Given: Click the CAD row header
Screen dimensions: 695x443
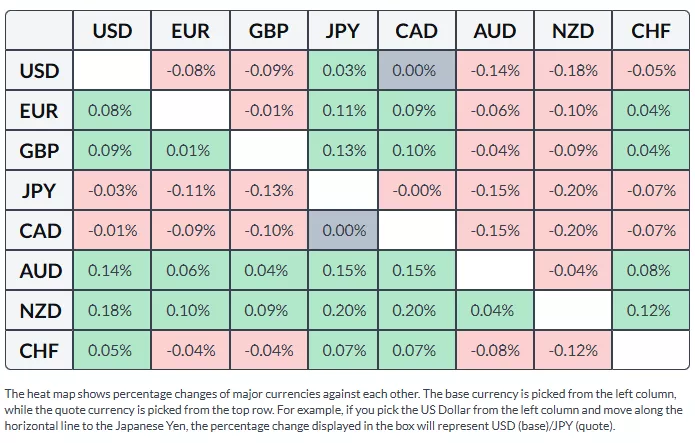Looking at the screenshot, I should click(x=40, y=231).
